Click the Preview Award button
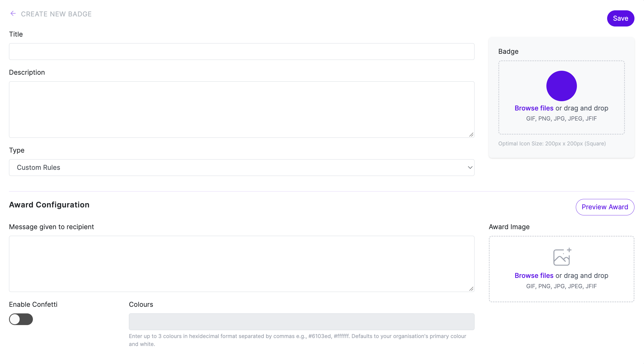The height and width of the screenshot is (364, 644). click(605, 207)
